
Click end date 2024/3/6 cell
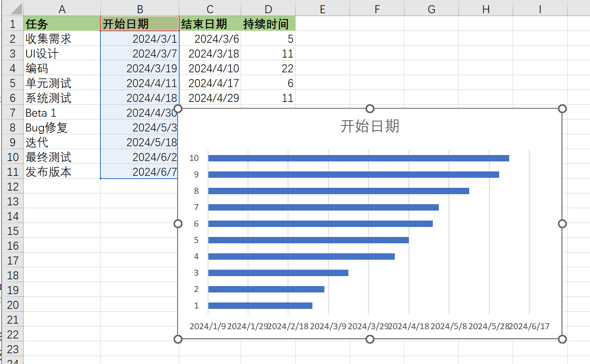point(210,38)
